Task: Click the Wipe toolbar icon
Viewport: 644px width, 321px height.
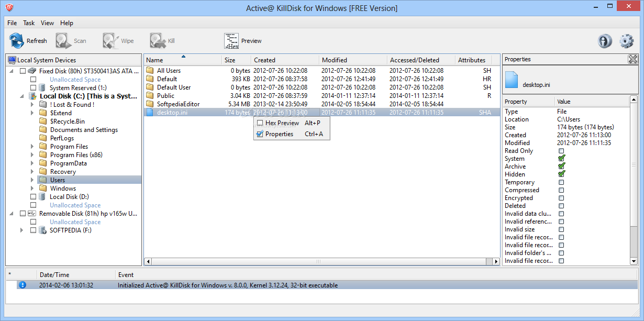Action: tap(110, 40)
